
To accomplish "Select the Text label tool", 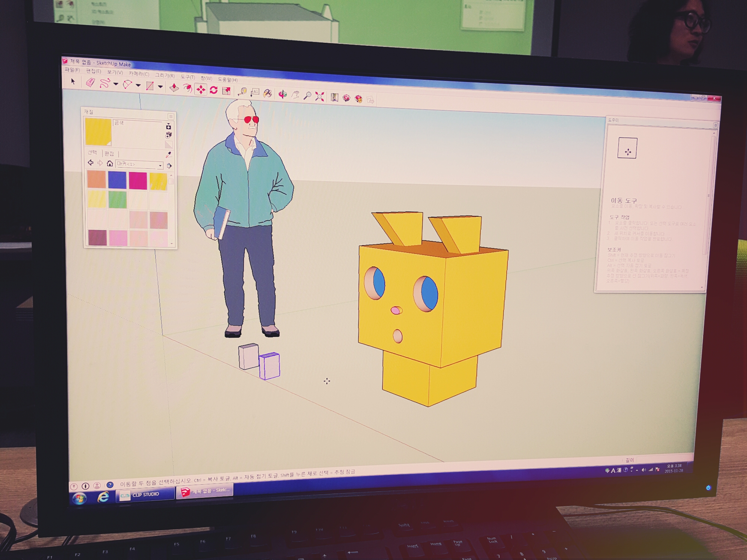I will (255, 92).
